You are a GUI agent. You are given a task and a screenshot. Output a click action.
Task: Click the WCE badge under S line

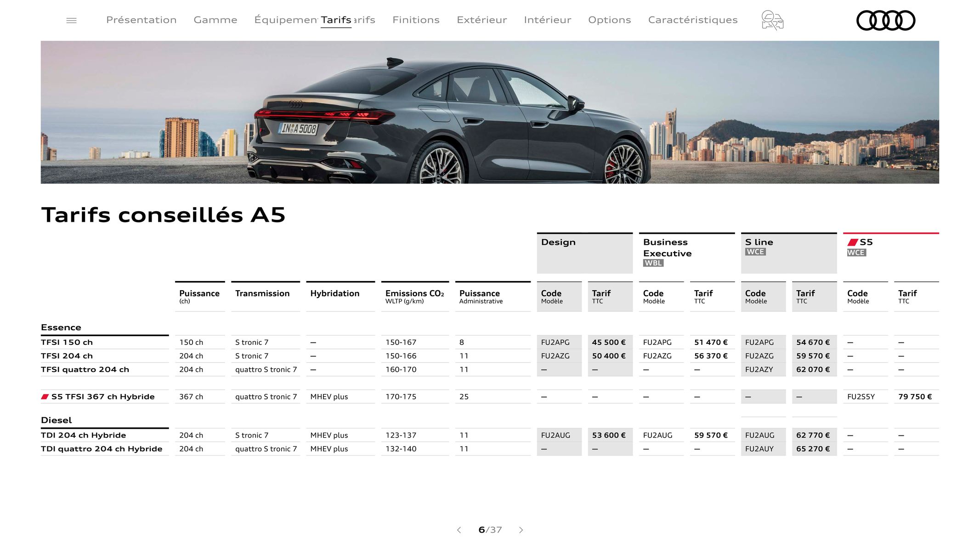click(755, 252)
